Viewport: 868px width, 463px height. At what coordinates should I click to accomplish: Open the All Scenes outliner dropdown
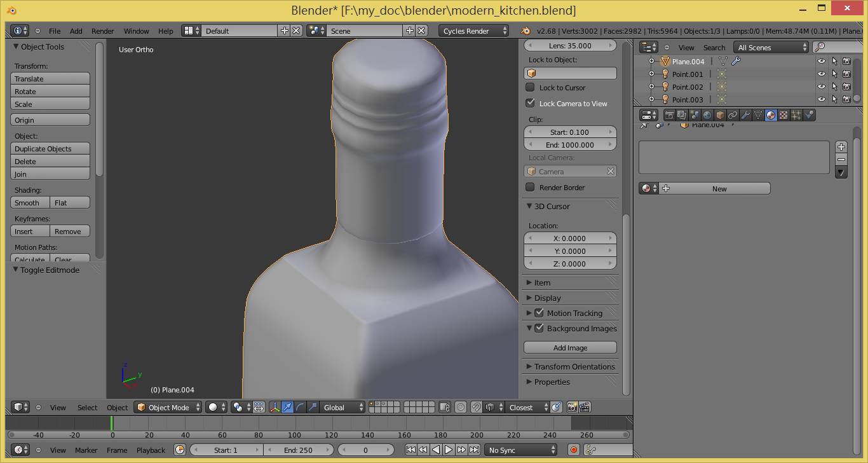point(771,47)
